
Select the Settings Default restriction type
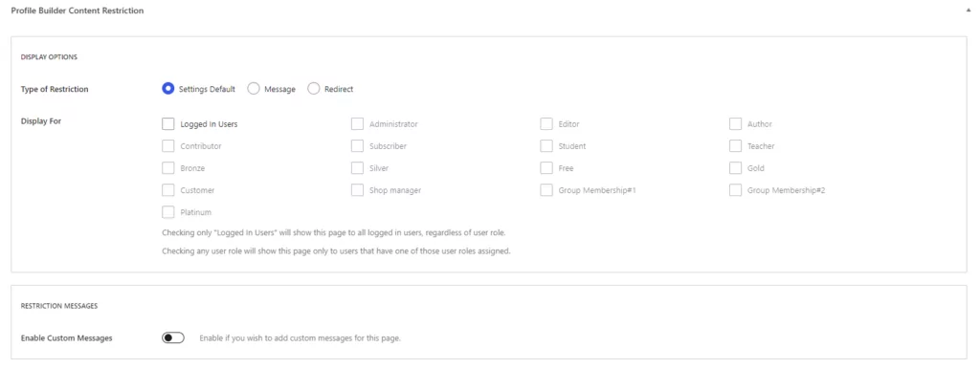pyautogui.click(x=167, y=89)
